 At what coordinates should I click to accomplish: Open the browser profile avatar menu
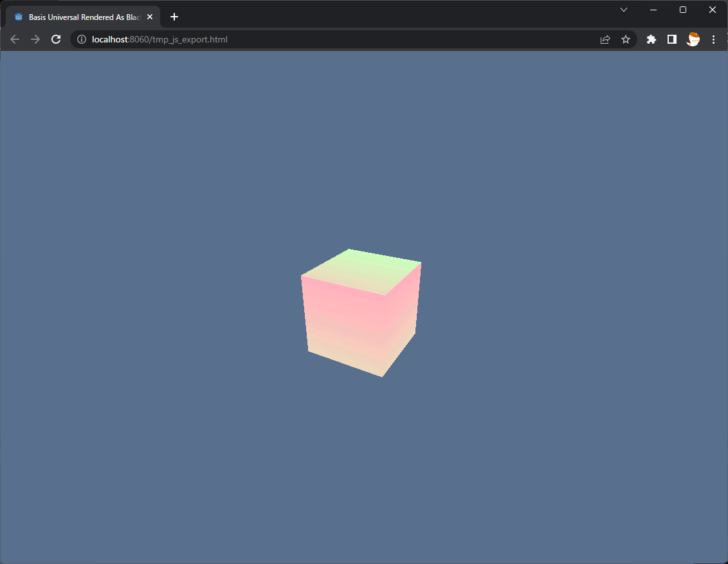pyautogui.click(x=693, y=39)
